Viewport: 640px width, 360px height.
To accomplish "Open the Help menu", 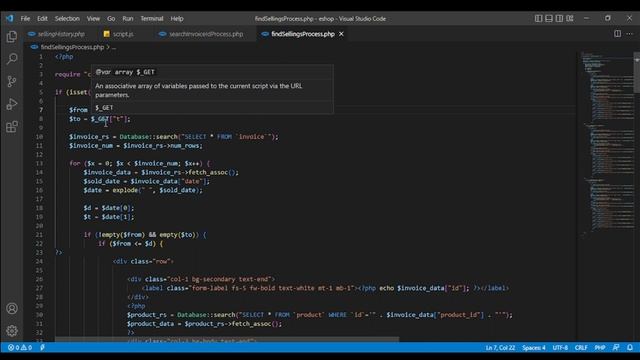I will (177, 18).
